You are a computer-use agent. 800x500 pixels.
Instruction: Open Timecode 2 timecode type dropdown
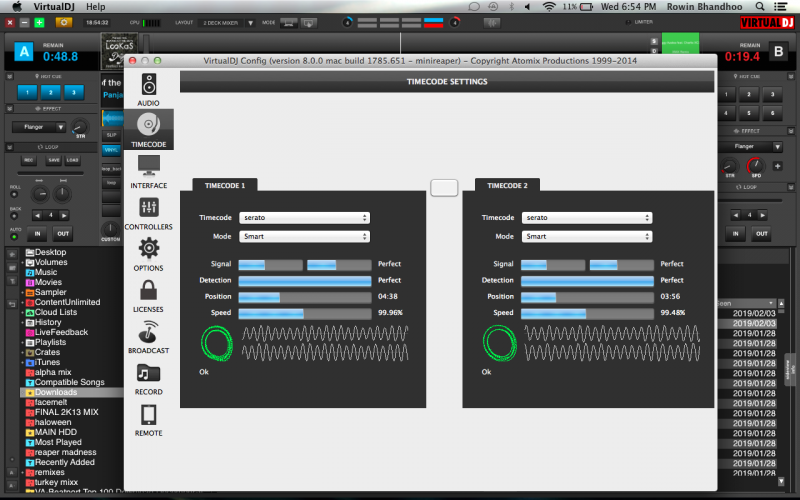click(587, 218)
